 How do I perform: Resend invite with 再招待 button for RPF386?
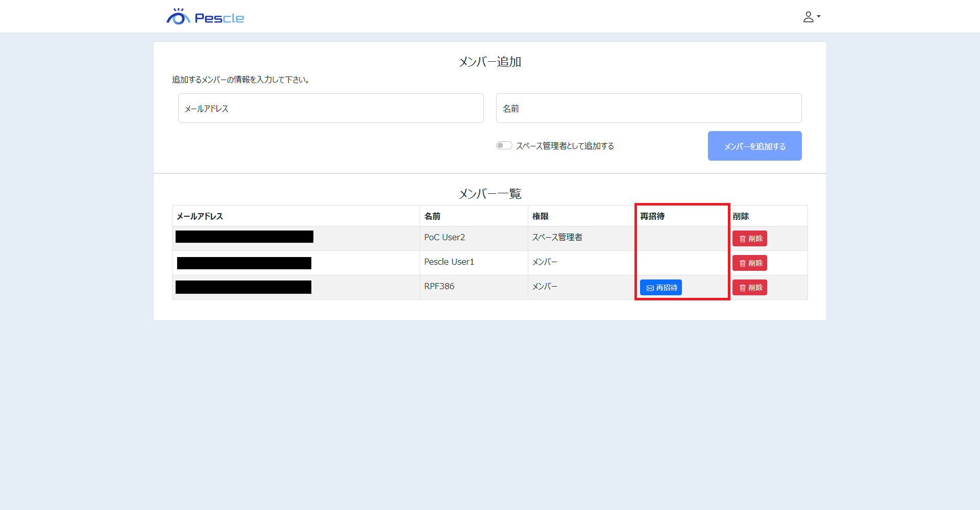point(660,288)
